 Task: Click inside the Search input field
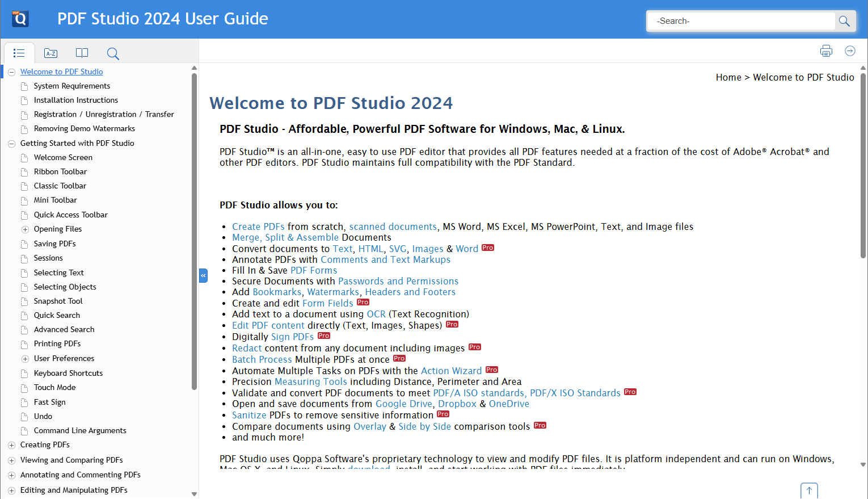pos(738,20)
